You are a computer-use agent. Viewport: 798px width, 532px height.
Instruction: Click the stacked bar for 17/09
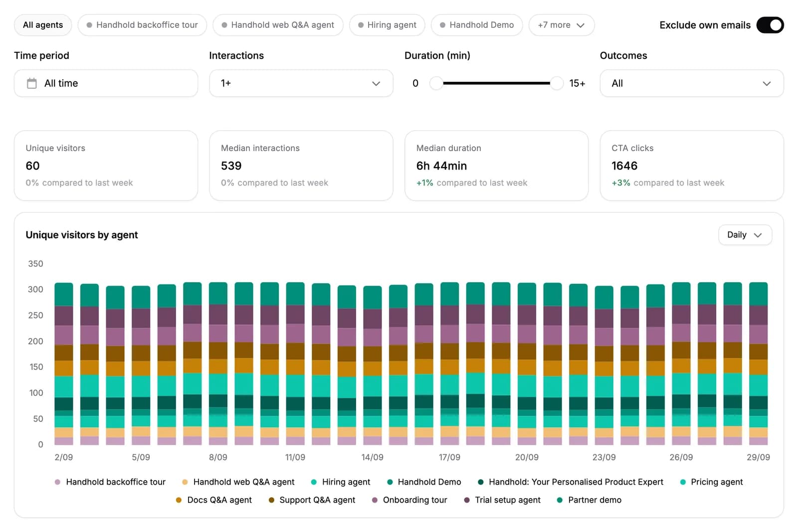click(x=450, y=363)
